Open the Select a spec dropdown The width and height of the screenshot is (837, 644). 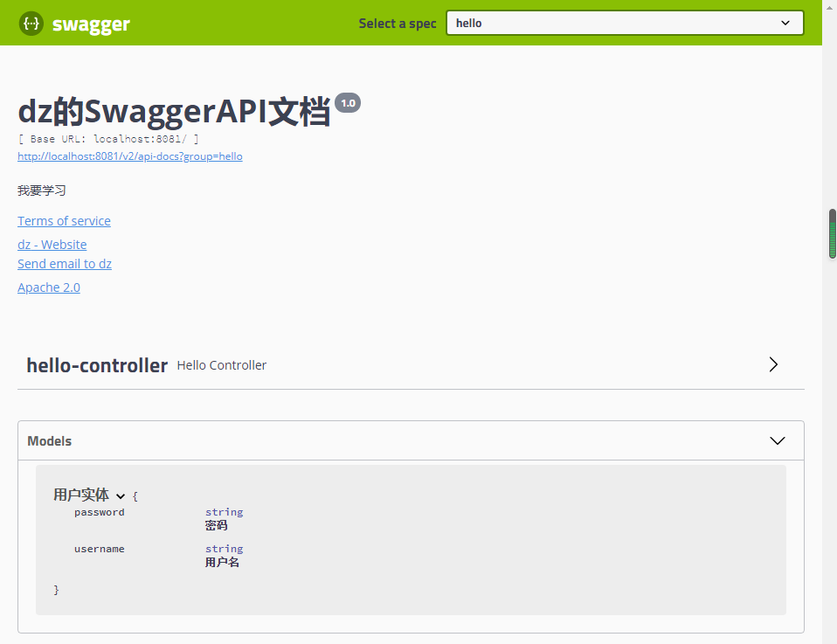[x=625, y=23]
